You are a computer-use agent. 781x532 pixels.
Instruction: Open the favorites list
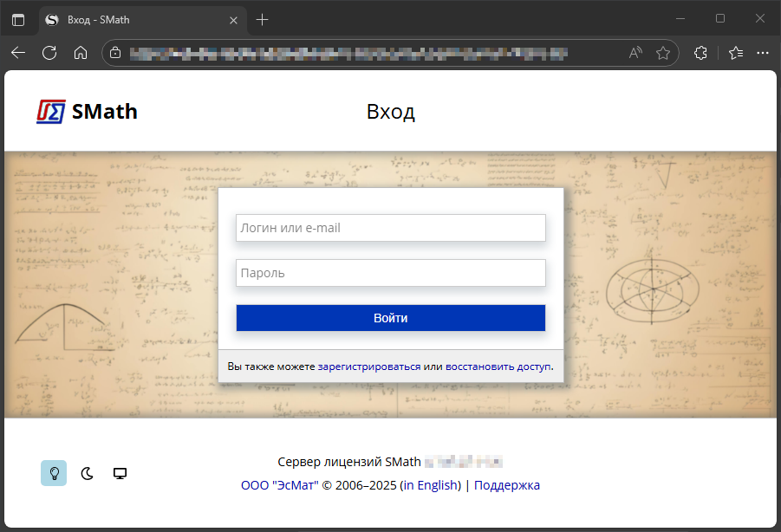point(736,53)
